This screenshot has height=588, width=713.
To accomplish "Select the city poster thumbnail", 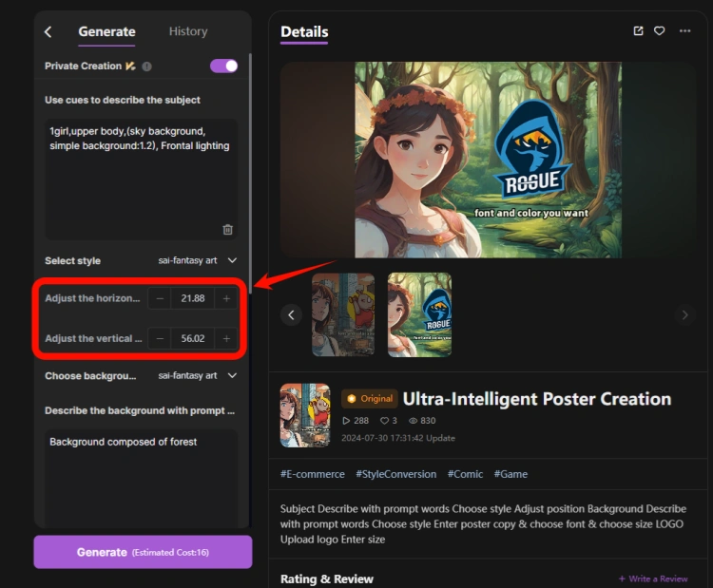I will 343,314.
